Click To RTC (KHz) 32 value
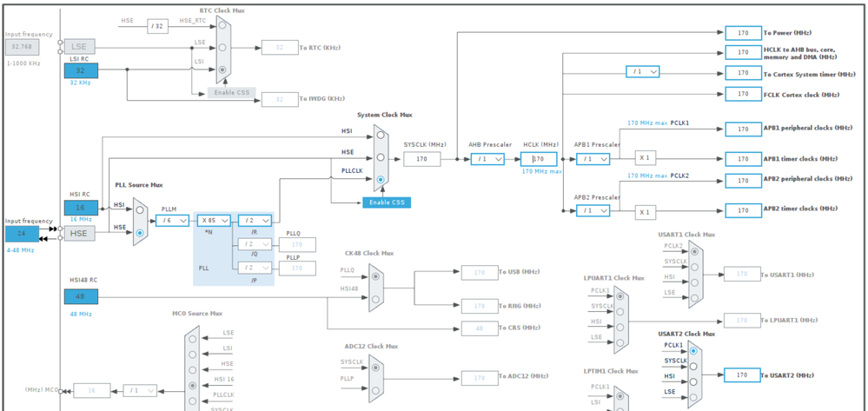The width and height of the screenshot is (868, 411). point(280,48)
